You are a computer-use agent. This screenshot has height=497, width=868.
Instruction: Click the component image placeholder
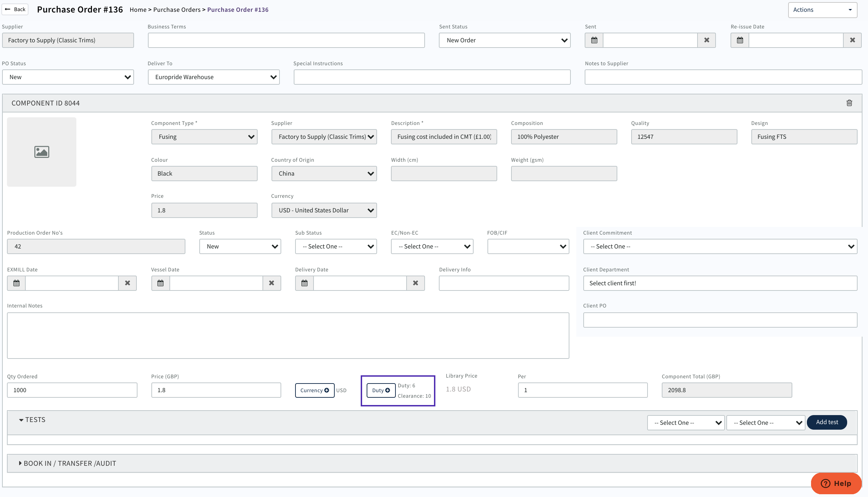42,152
